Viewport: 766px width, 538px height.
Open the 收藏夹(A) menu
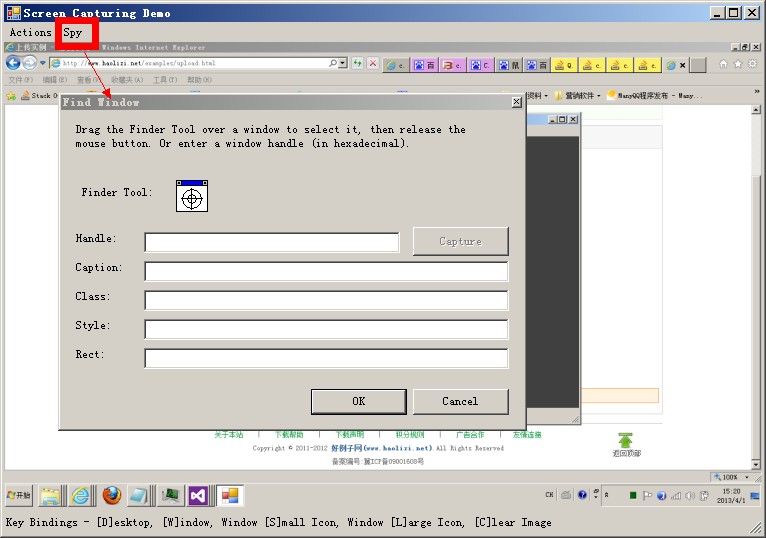click(127, 80)
